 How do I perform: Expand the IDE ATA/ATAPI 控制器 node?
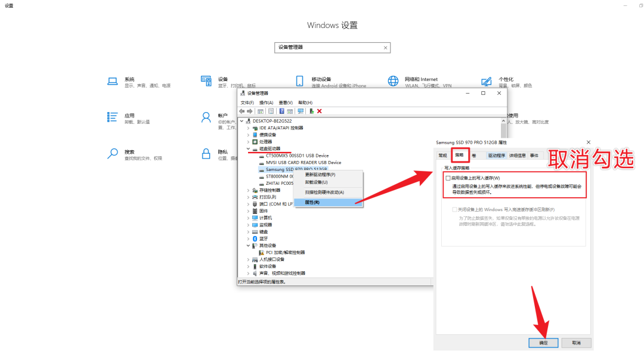248,128
